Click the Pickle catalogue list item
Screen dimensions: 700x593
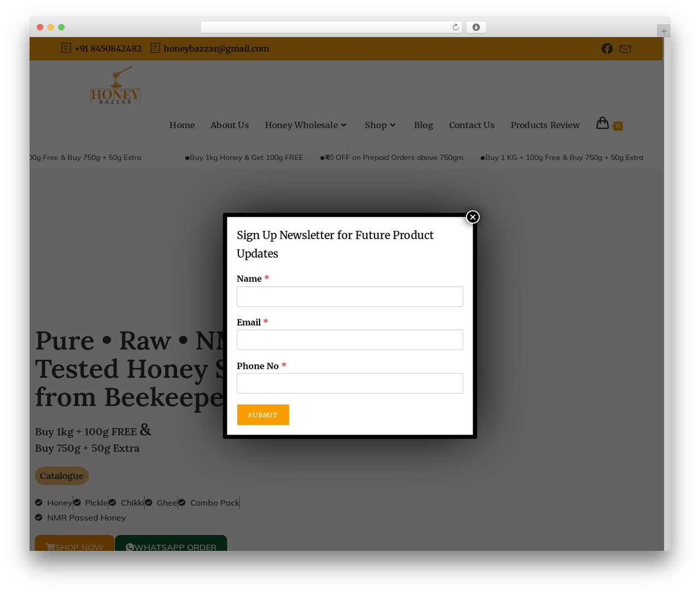(x=91, y=503)
